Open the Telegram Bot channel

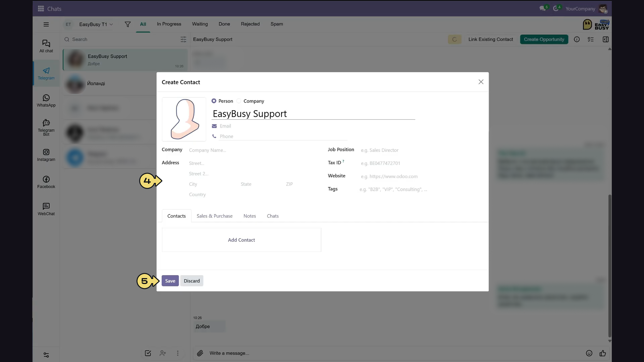coord(46,127)
